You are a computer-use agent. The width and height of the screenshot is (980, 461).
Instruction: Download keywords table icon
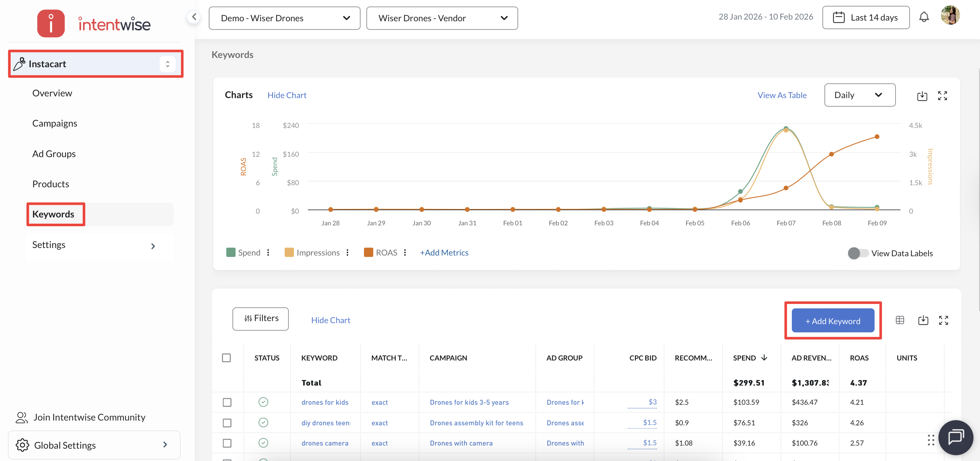(923, 320)
